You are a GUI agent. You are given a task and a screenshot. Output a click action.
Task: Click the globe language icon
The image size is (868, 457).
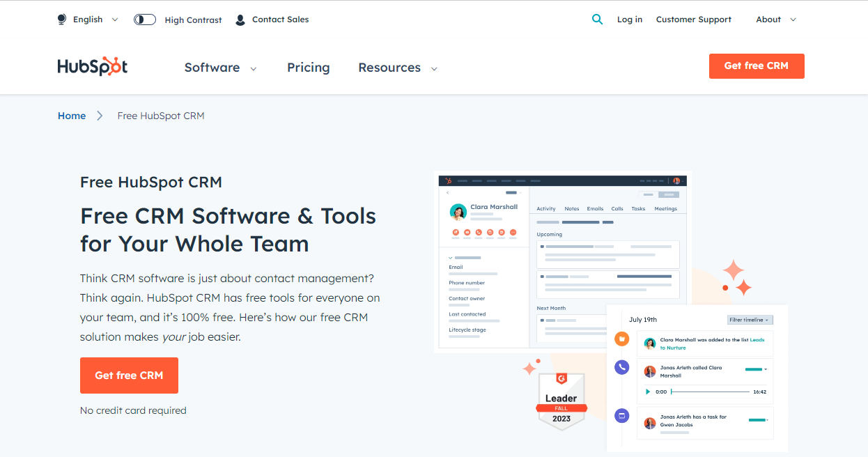(x=61, y=19)
